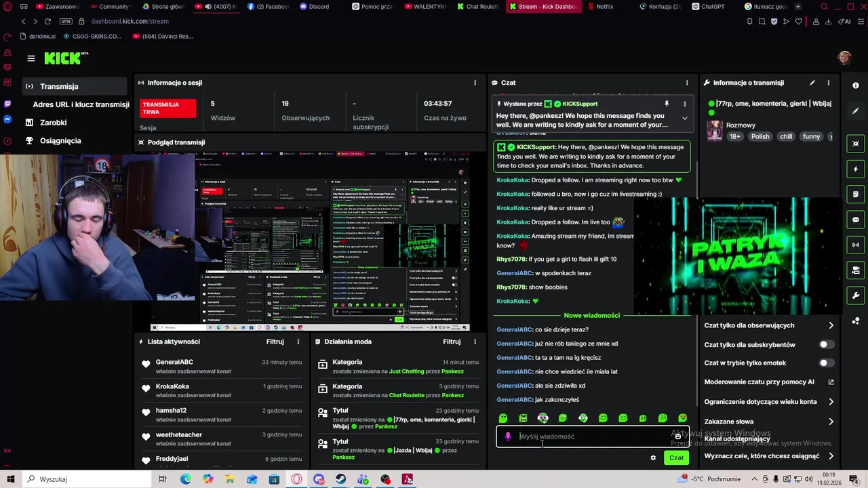Toggle the camera panel icon in right rail

pyautogui.click(x=856, y=270)
